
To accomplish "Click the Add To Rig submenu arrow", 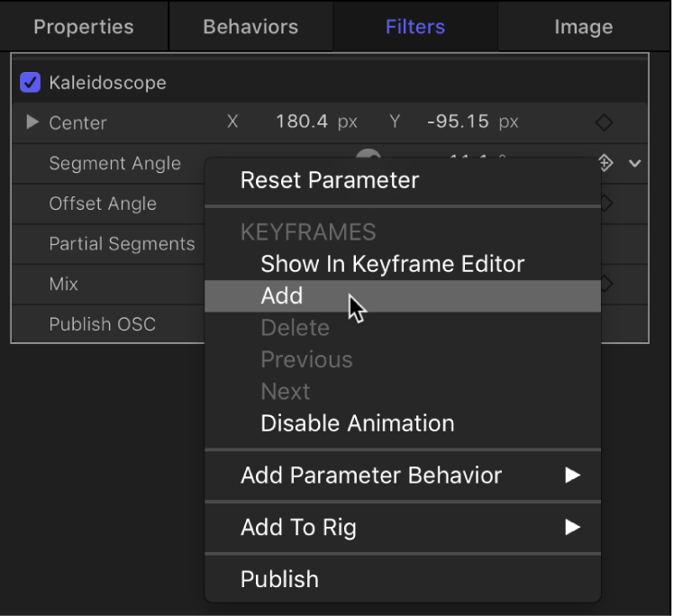I will click(x=572, y=528).
